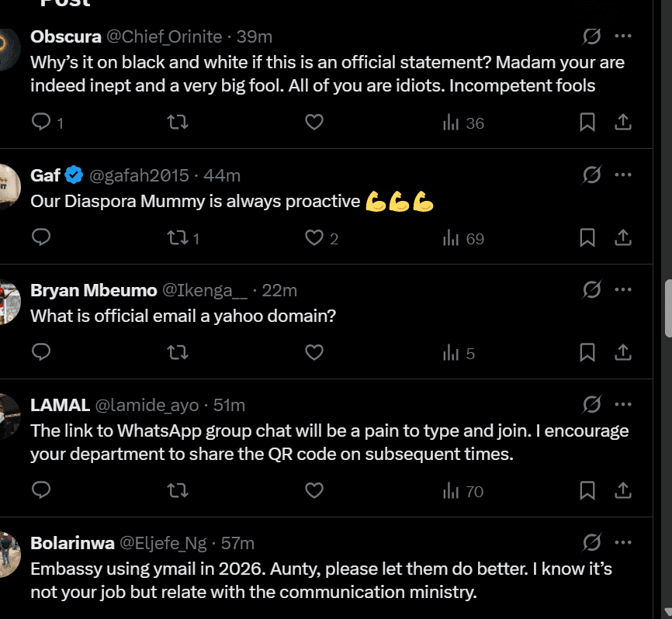Open the 51m timestamp on LAMAL's post
This screenshot has width=672, height=619.
[229, 405]
